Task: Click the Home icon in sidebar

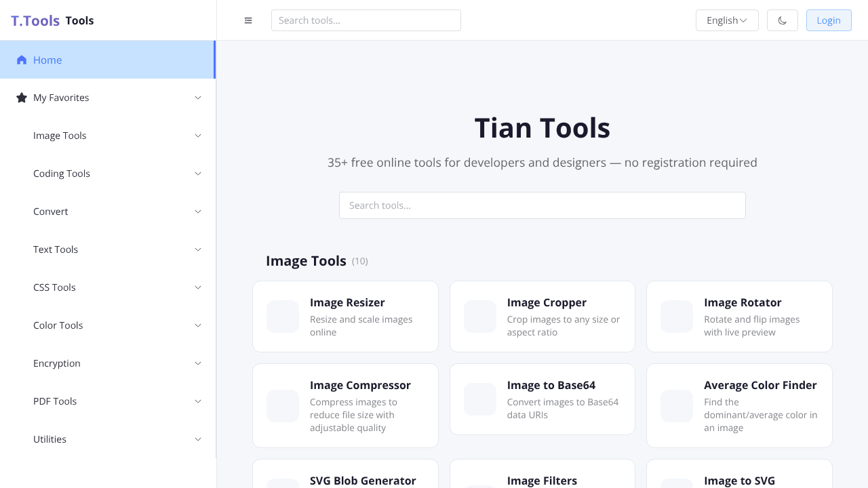Action: coord(22,60)
